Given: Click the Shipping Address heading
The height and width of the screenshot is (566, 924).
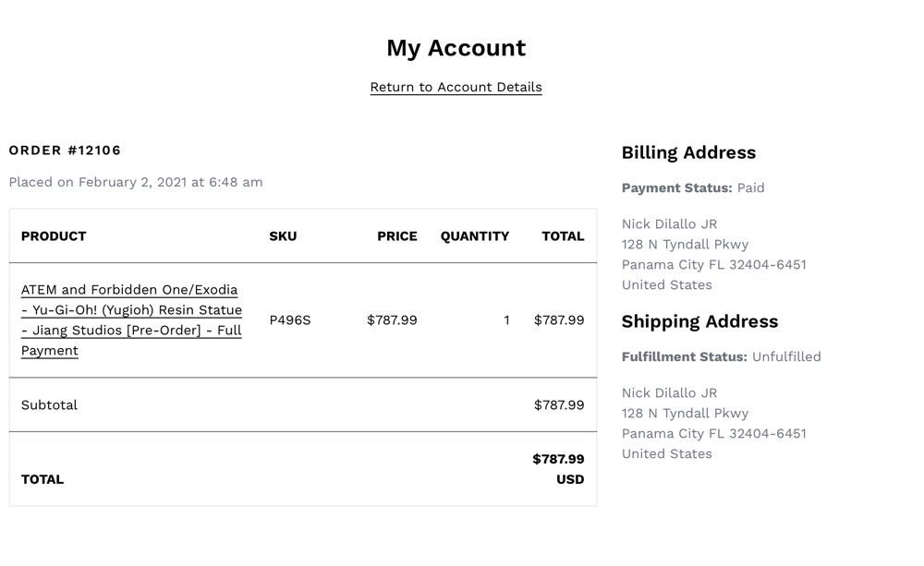Looking at the screenshot, I should coord(699,322).
